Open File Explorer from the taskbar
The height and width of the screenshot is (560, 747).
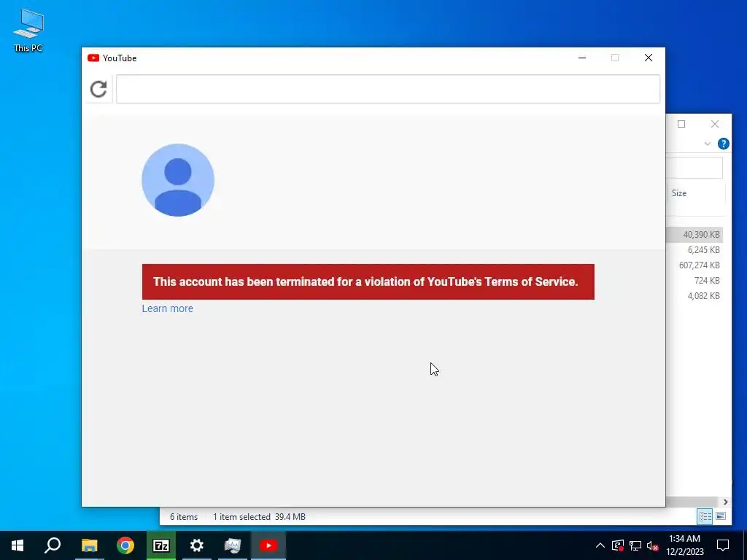[89, 545]
